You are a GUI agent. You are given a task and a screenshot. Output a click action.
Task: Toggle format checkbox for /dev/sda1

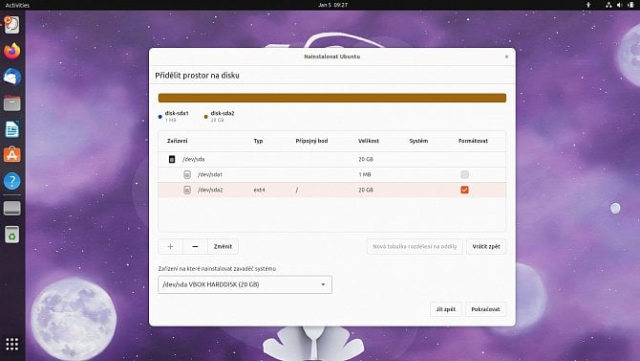464,174
